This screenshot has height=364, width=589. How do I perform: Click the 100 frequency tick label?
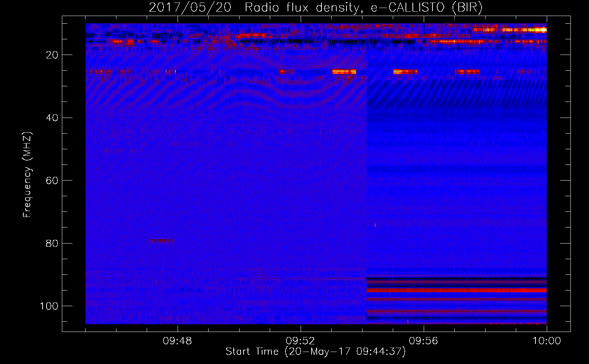(49, 306)
